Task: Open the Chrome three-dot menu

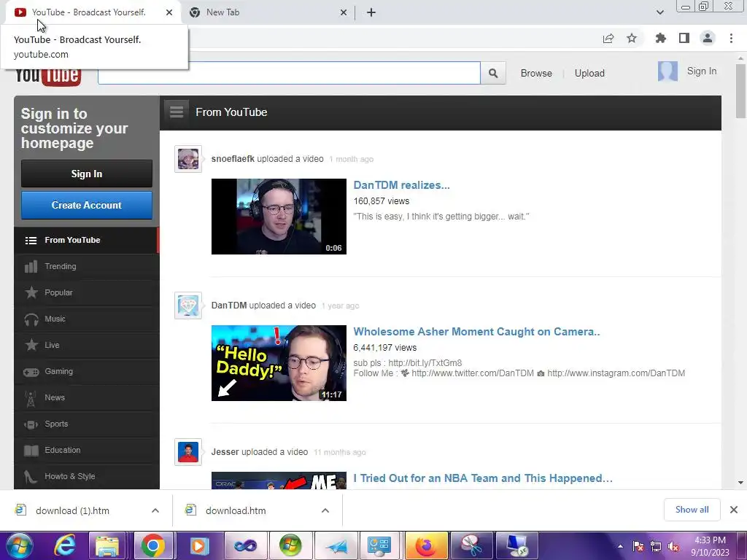Action: coord(731,39)
